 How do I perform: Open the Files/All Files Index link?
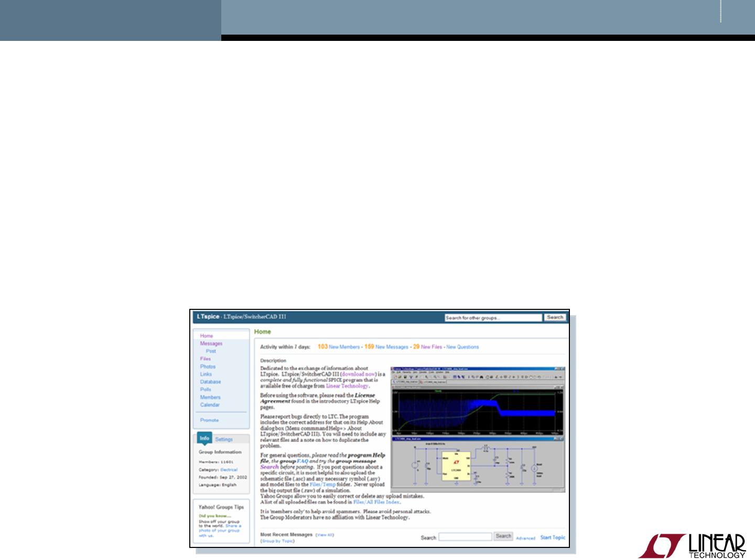[x=376, y=502]
